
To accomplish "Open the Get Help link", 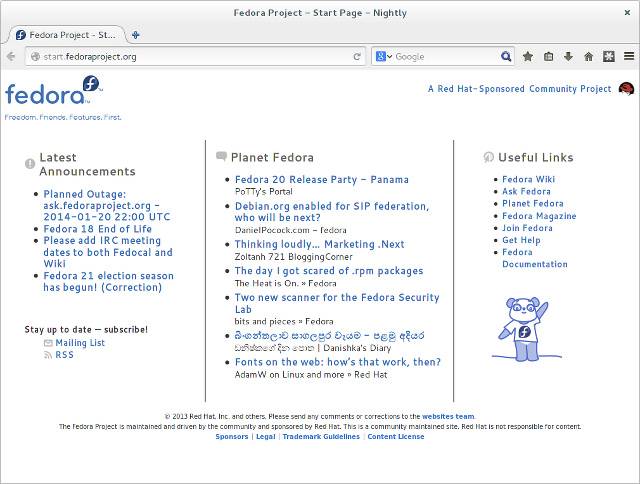I will [x=521, y=240].
